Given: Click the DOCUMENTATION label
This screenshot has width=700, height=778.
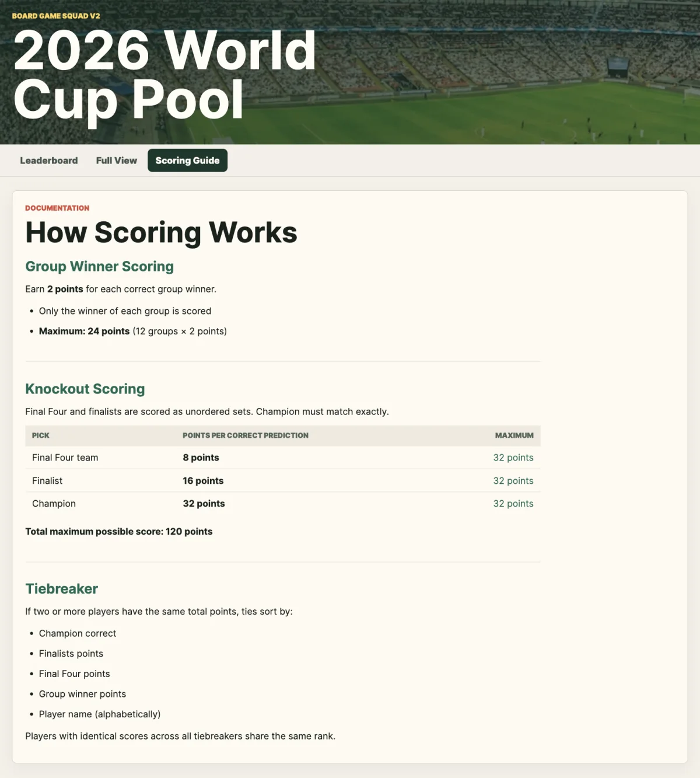Looking at the screenshot, I should (57, 208).
